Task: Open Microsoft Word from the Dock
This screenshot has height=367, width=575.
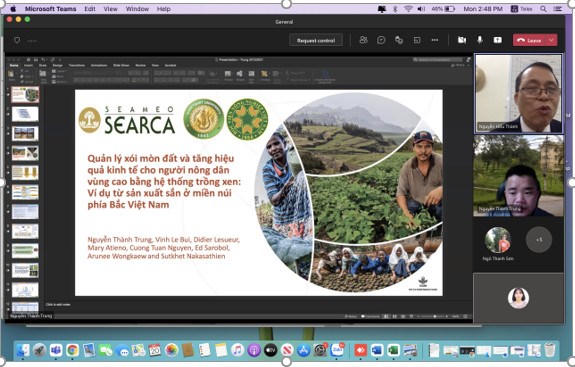Action: 377,351
